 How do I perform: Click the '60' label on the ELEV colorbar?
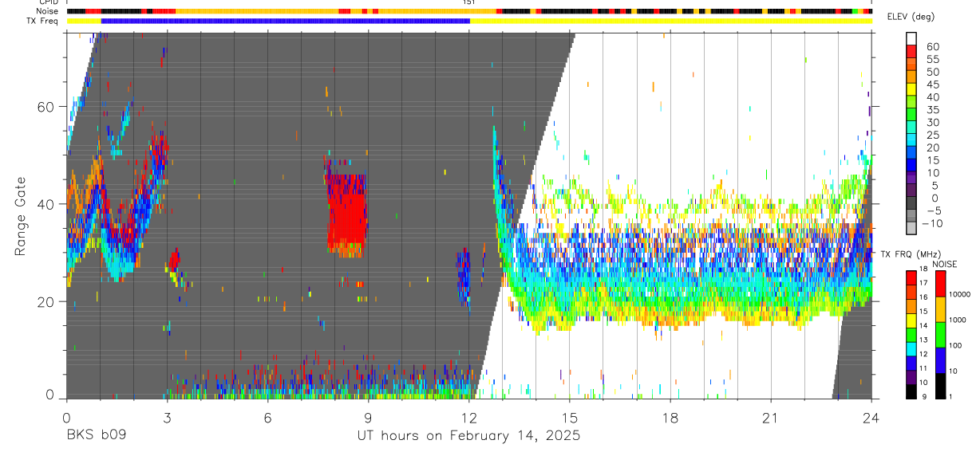point(933,46)
